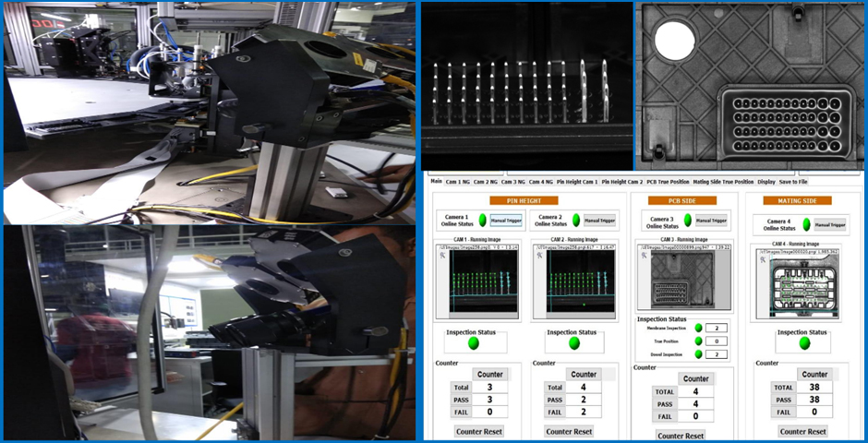Click Camera 2 Total count value 4
The image size is (868, 443).
[x=584, y=387]
